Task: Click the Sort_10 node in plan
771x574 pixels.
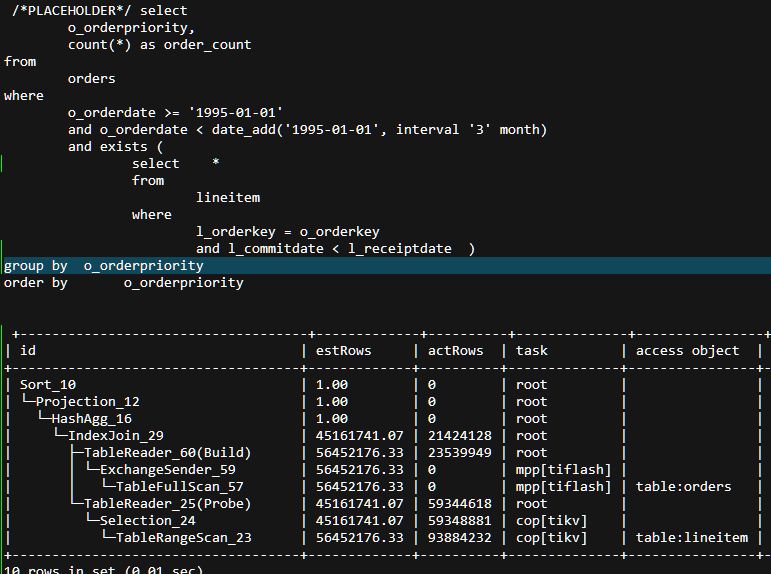Action: [x=47, y=384]
